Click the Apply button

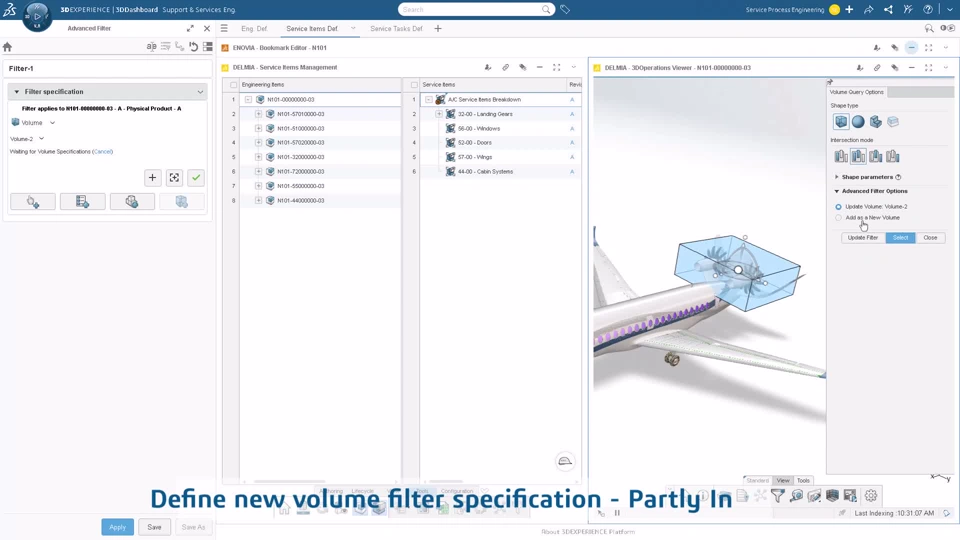point(118,527)
